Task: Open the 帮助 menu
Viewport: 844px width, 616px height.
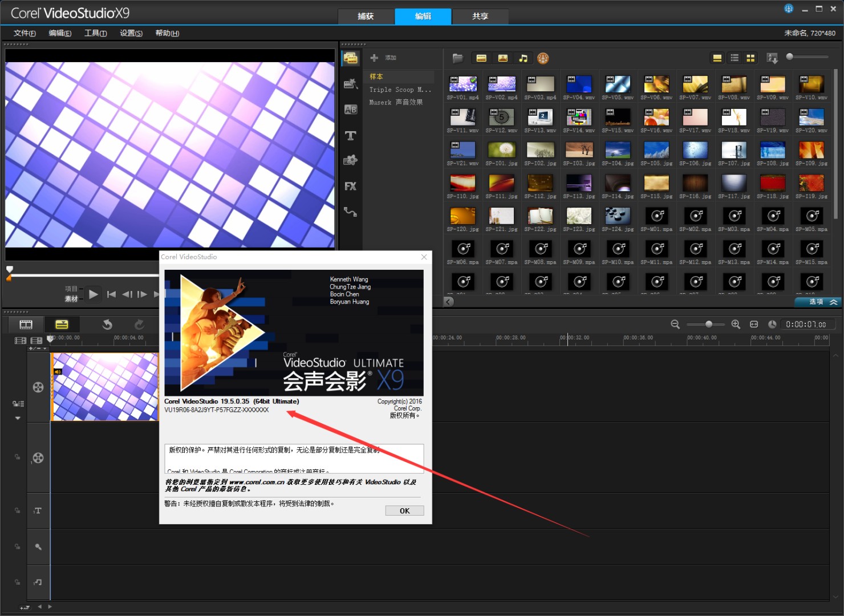Action: 167,33
